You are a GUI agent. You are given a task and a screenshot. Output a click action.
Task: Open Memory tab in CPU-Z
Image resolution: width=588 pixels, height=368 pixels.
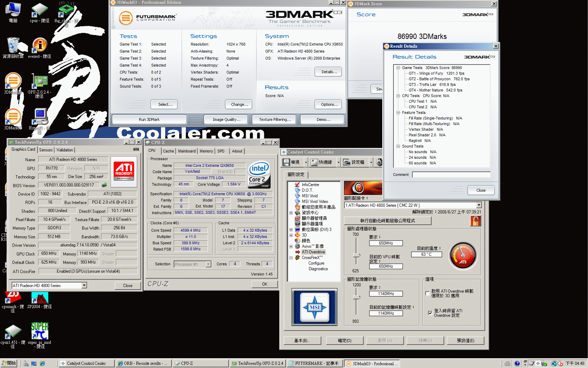tap(206, 151)
